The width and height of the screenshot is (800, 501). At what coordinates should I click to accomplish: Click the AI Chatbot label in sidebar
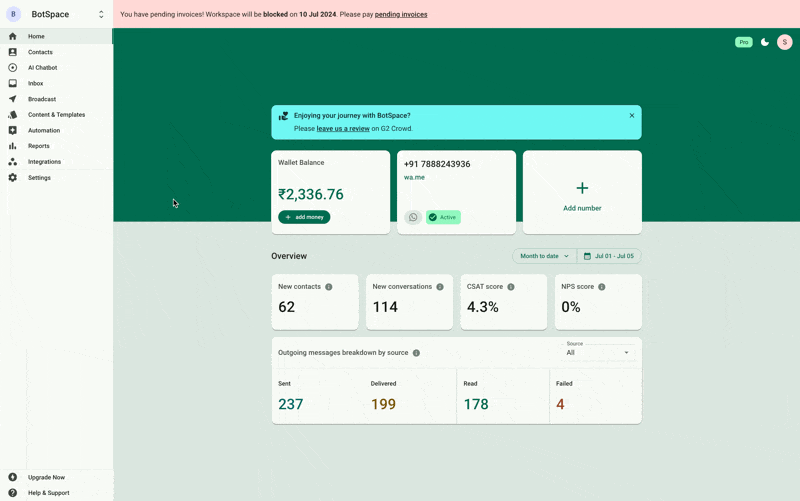click(x=43, y=68)
